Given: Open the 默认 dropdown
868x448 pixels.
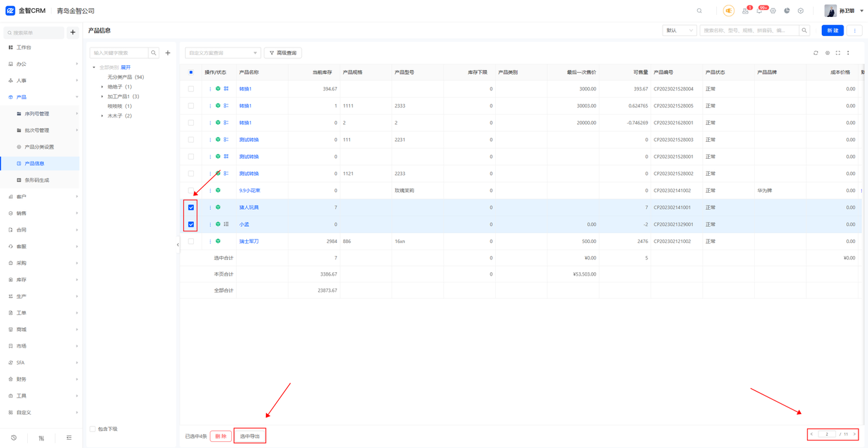Looking at the screenshot, I should [679, 31].
